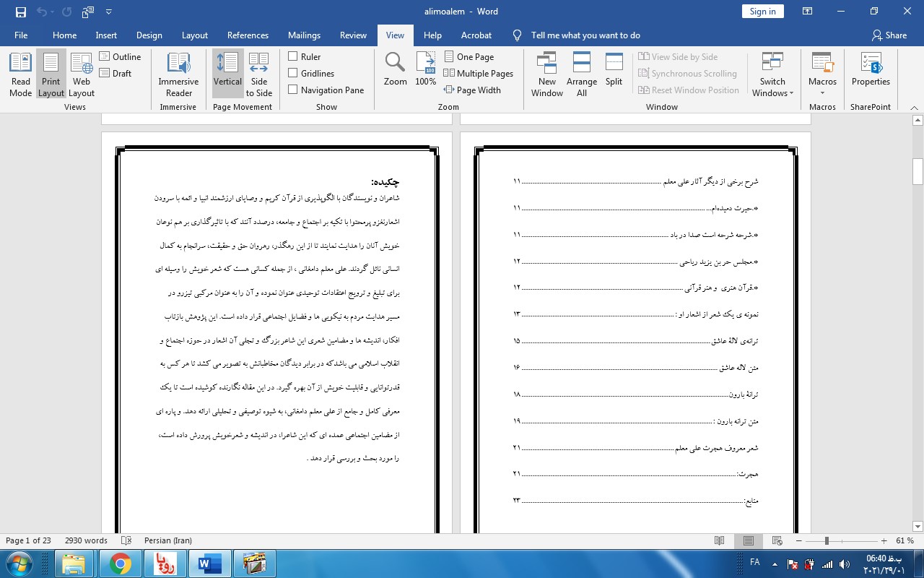Select Side to Side page movement
The height and width of the screenshot is (578, 924).
click(258, 74)
